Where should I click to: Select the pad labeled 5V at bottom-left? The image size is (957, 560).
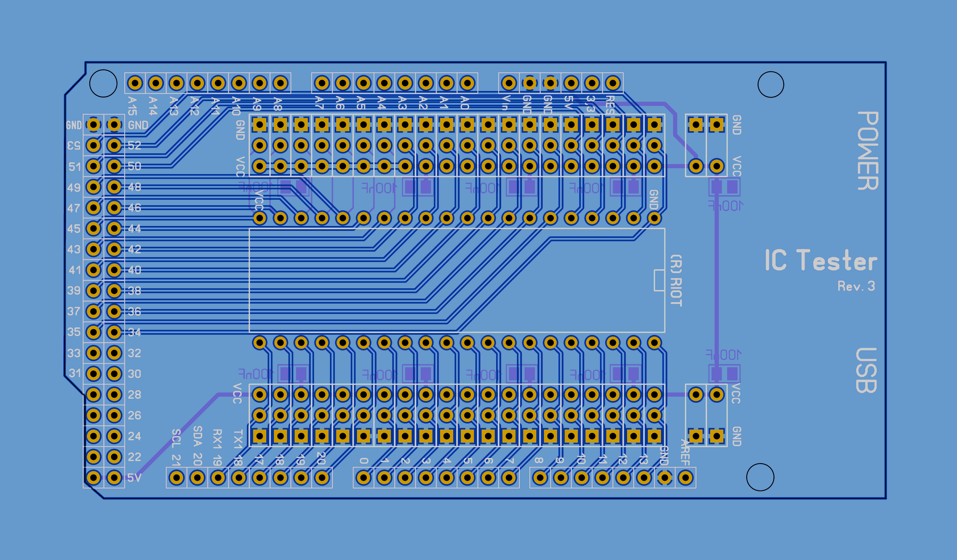tap(114, 478)
